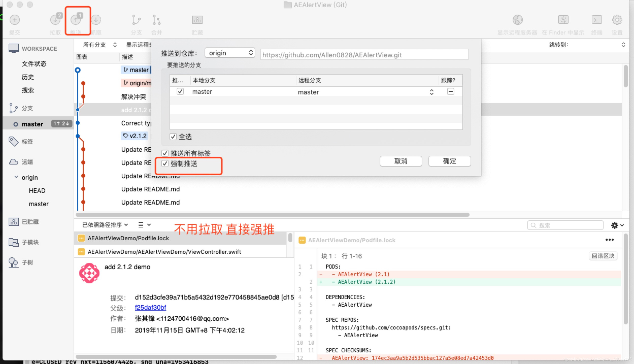Click the Commit (提交) toolbar icon

[14, 20]
